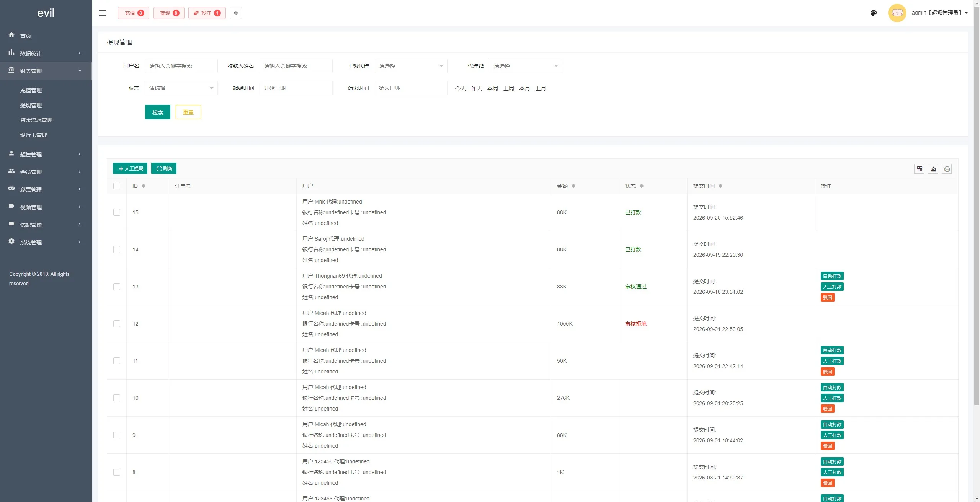This screenshot has width=980, height=502.
Task: Sort by 金额 column arrows
Action: click(573, 186)
